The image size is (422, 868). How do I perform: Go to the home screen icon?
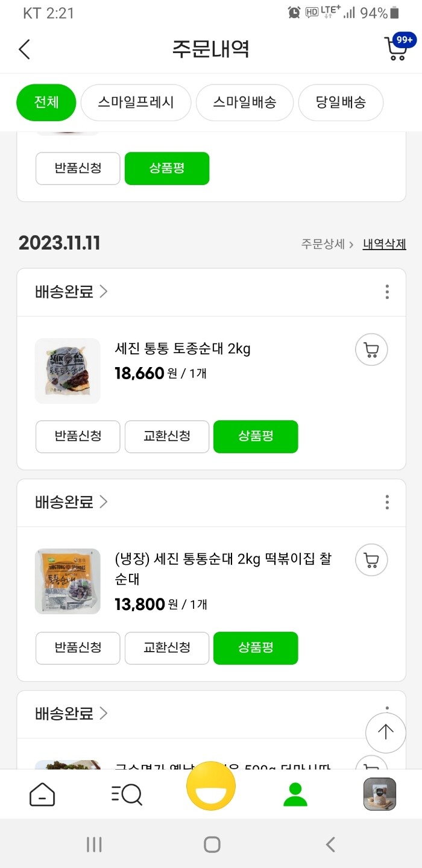[42, 794]
